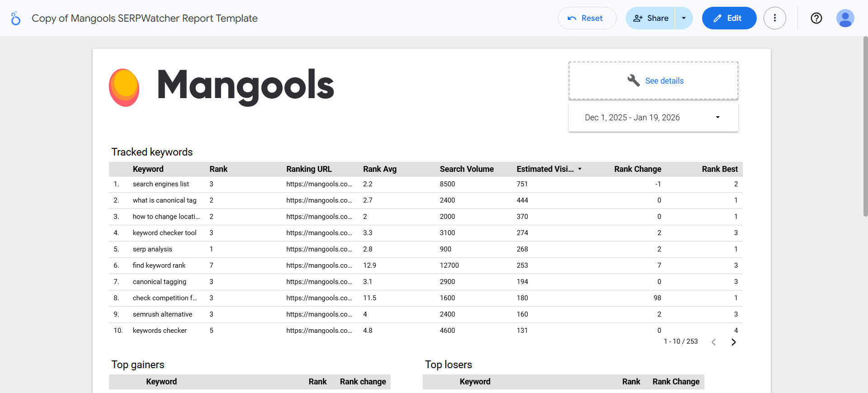Screen dimensions: 868x393
Task: Sort table by Search Volume column header
Action: [467, 169]
